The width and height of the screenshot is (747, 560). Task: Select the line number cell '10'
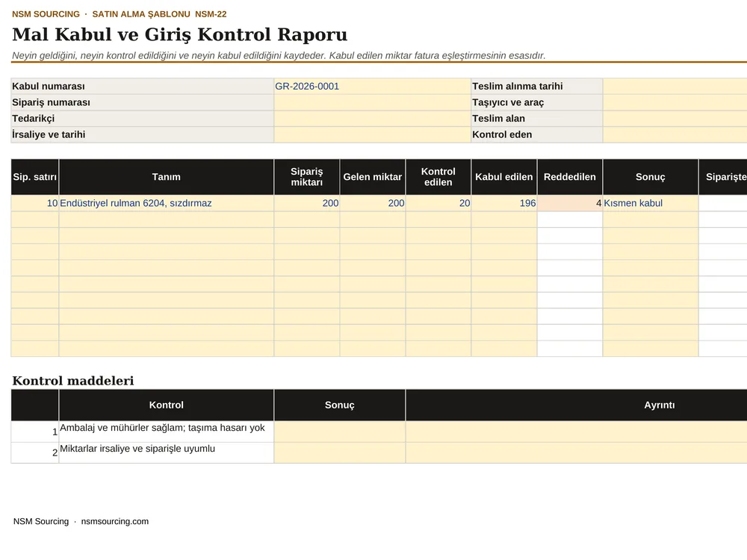[x=35, y=203]
